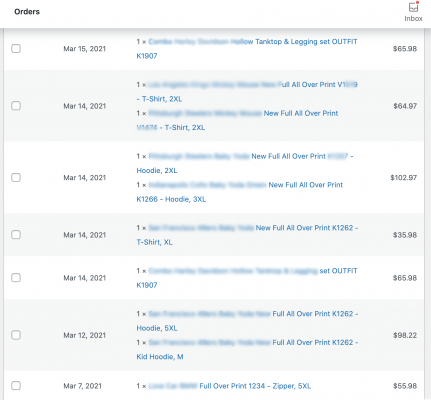The image size is (431, 400).
Task: Open the Mar 14 set OUTFIT K1907 link
Action: tap(247, 278)
